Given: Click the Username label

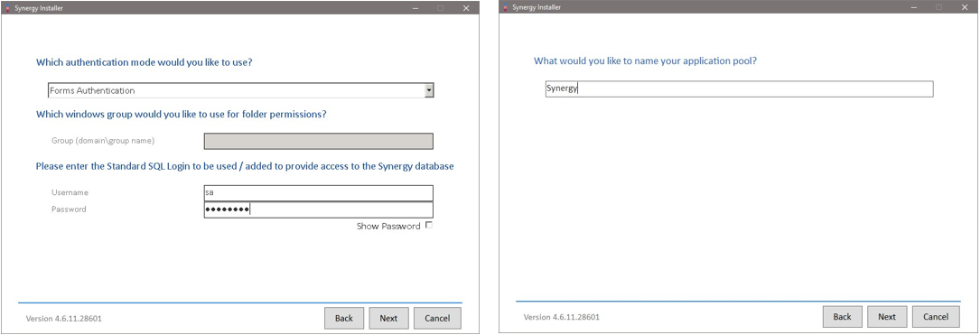Looking at the screenshot, I should tap(70, 192).
